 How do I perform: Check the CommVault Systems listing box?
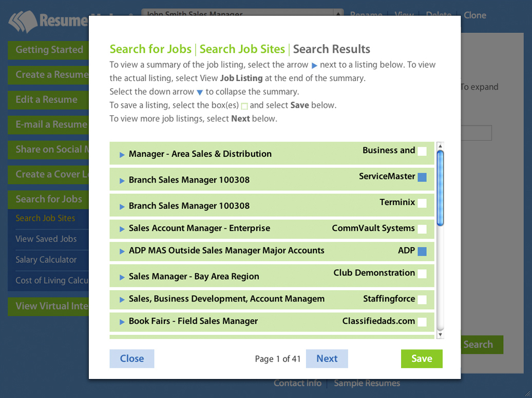pyautogui.click(x=422, y=229)
